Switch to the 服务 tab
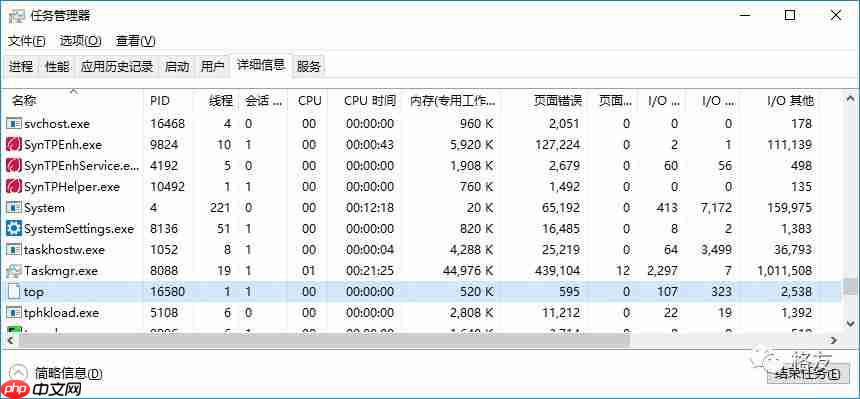 click(x=308, y=67)
